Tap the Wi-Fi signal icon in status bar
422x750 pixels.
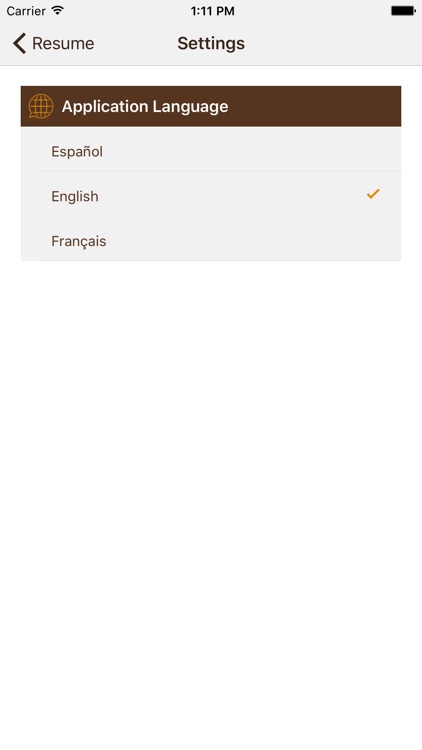(x=57, y=11)
